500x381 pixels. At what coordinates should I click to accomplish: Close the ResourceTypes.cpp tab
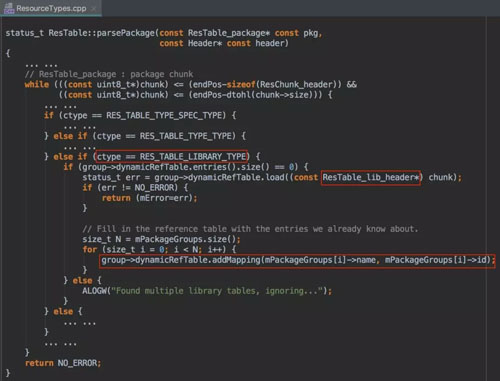click(94, 9)
